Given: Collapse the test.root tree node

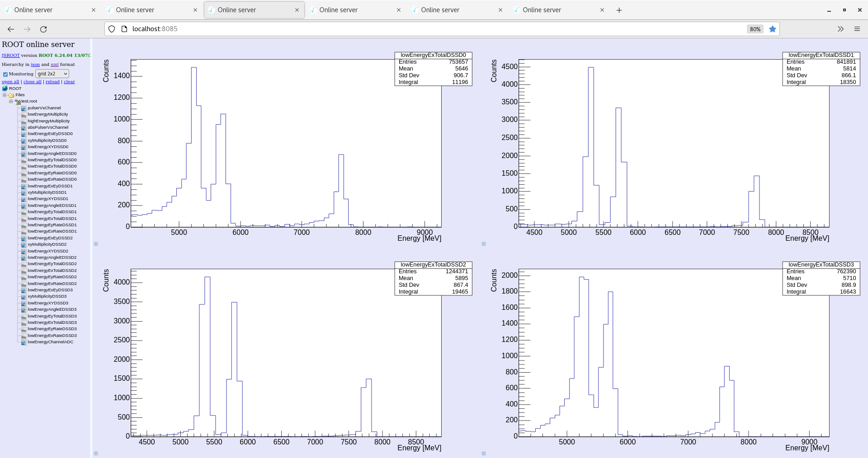Looking at the screenshot, I should pos(11,102).
